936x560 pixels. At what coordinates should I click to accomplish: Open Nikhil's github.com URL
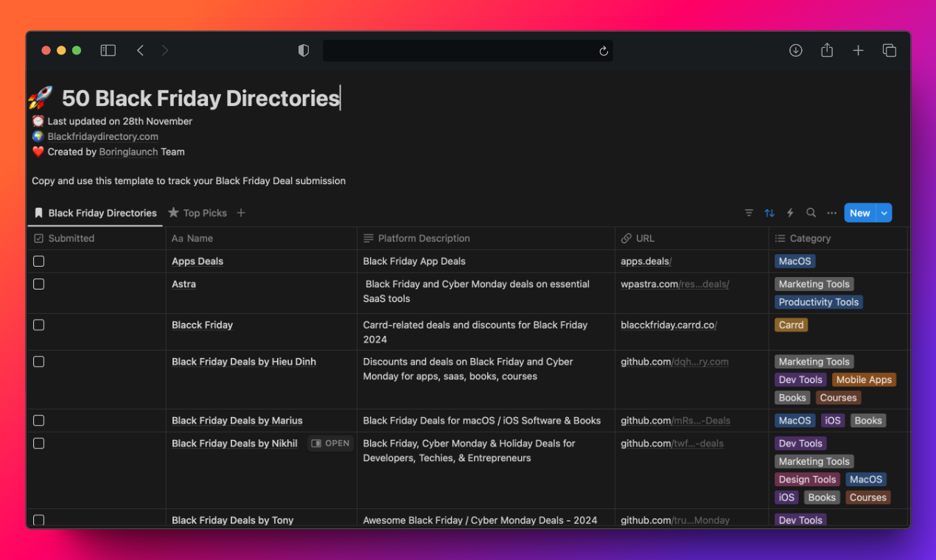(672, 443)
